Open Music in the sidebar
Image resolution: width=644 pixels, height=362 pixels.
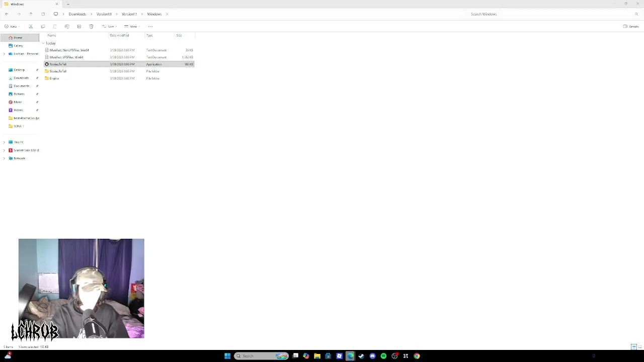click(18, 102)
